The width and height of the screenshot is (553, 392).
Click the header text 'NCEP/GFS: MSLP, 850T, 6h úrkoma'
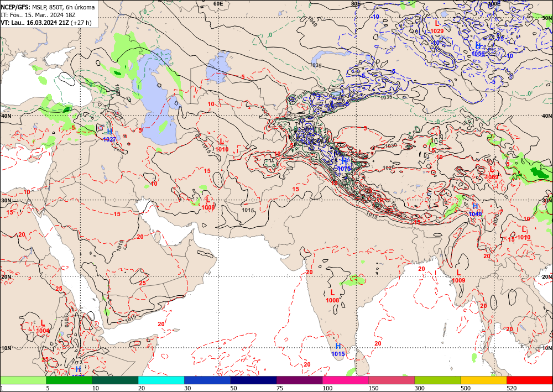coord(48,7)
